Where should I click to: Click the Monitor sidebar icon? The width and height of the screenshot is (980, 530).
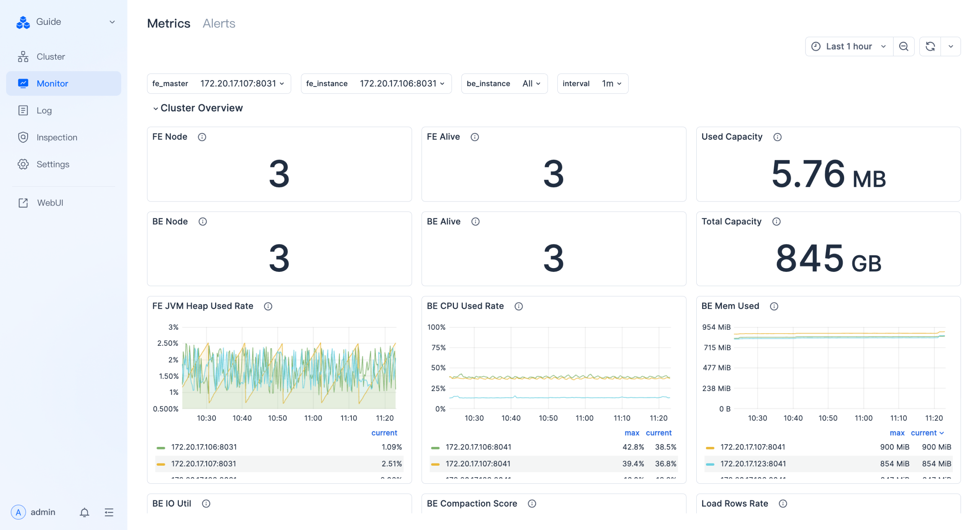[x=23, y=83]
